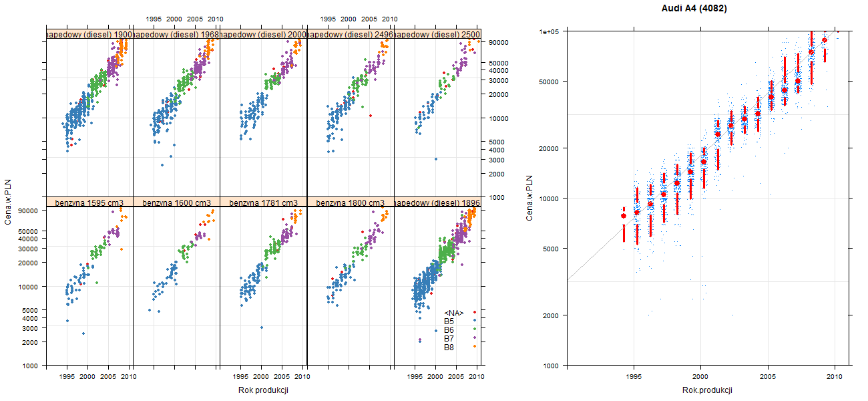Select the "Cena.w.PLN" y-axis label of the panel grid
The width and height of the screenshot is (868, 401).
[x=9, y=202]
